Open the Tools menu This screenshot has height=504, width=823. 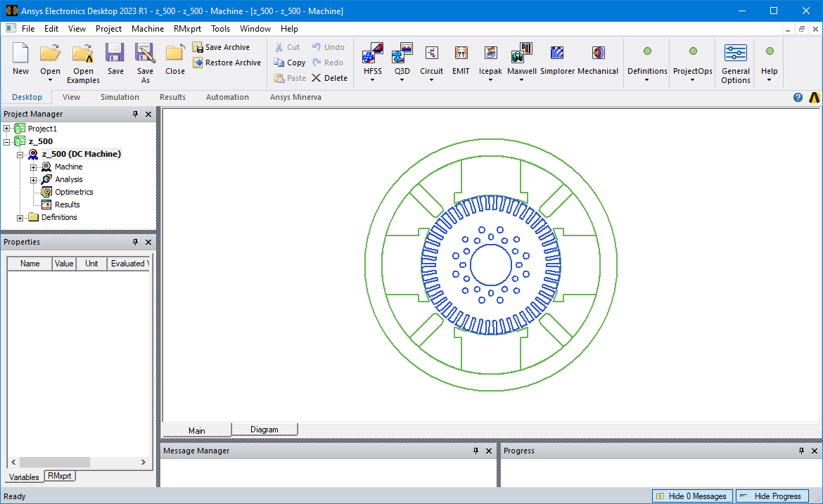point(220,29)
